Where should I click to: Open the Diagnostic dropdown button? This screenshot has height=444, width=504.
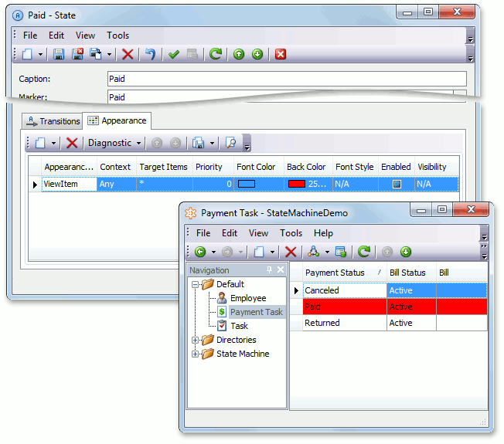114,143
